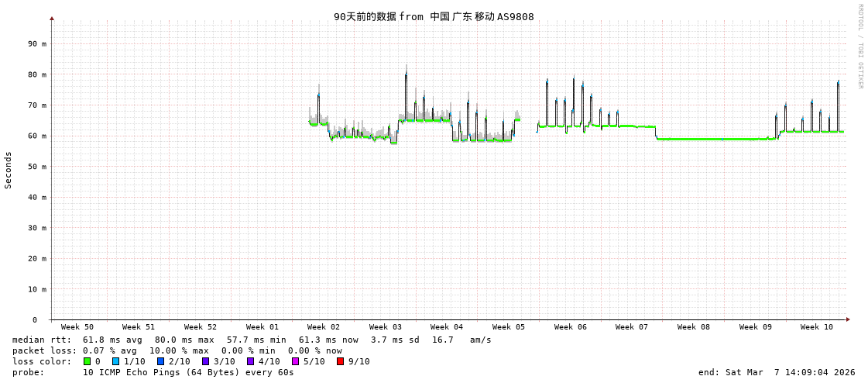Click the violet 4/10 loss swatch
This screenshot has width=868, height=383.
point(250,361)
